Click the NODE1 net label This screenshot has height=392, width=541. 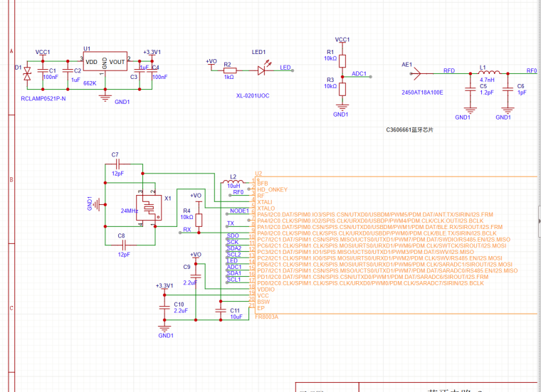pos(238,211)
